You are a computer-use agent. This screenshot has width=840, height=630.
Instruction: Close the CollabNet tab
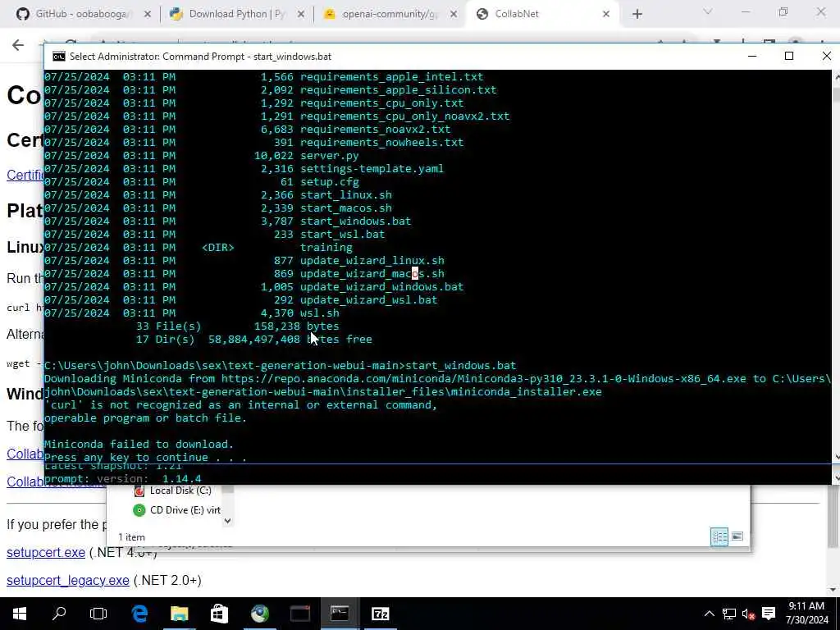[x=606, y=15]
